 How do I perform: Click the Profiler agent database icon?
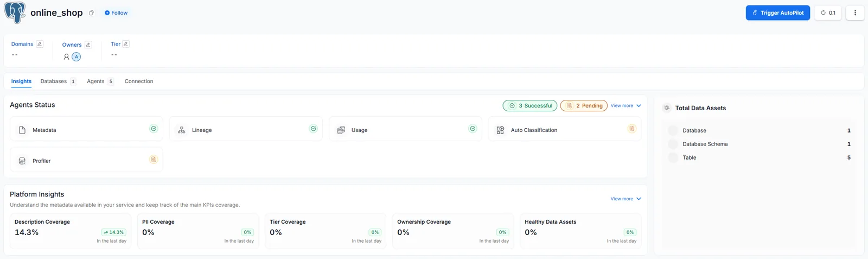point(22,161)
